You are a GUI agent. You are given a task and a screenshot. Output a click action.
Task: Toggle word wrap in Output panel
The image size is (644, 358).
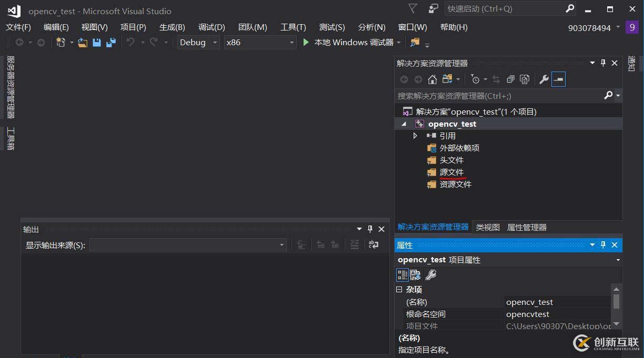[x=374, y=244]
